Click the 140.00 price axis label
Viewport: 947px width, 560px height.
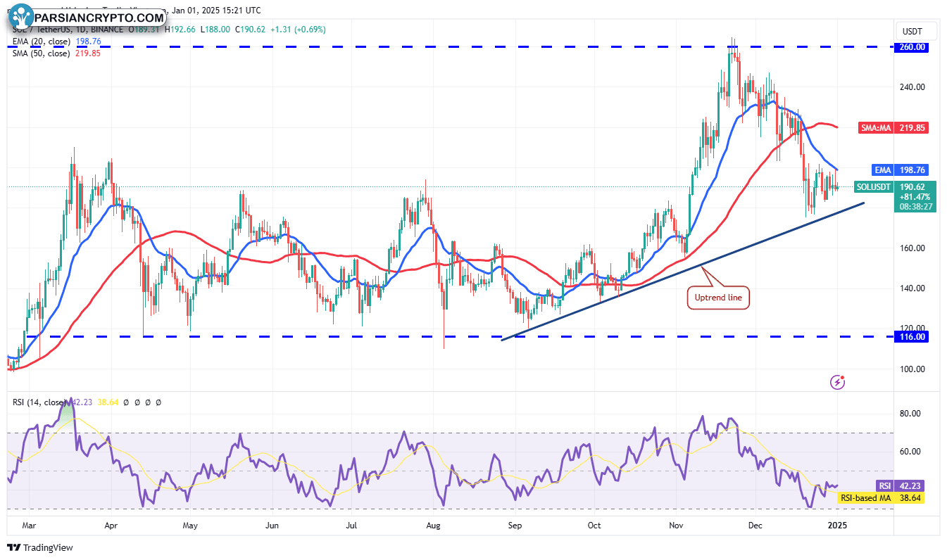click(914, 288)
